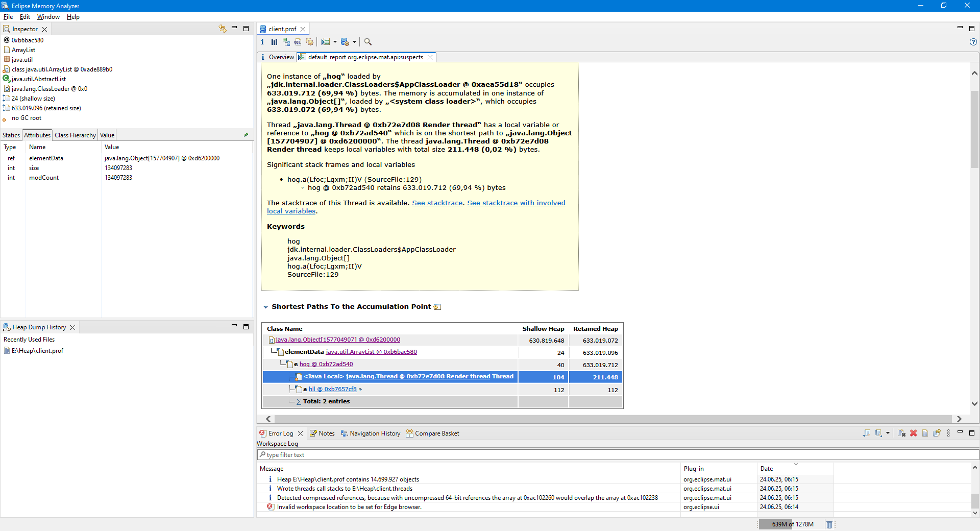Open the Help menu
The width and height of the screenshot is (980, 531).
(x=73, y=17)
